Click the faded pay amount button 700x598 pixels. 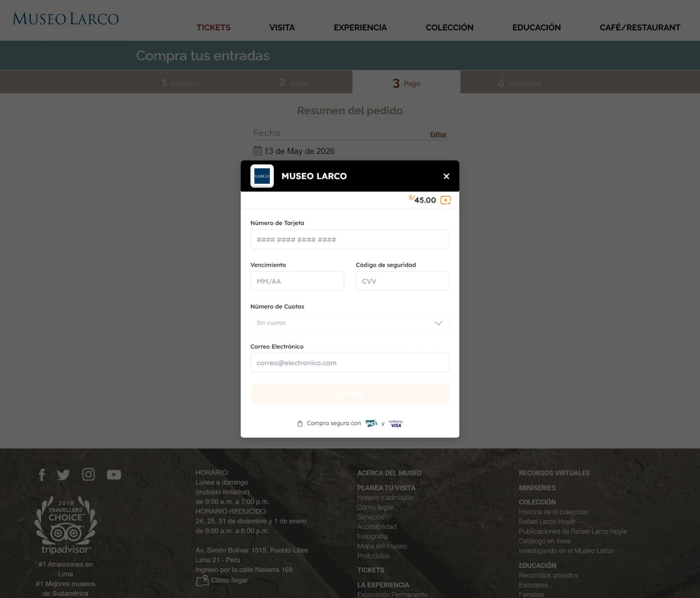click(350, 394)
